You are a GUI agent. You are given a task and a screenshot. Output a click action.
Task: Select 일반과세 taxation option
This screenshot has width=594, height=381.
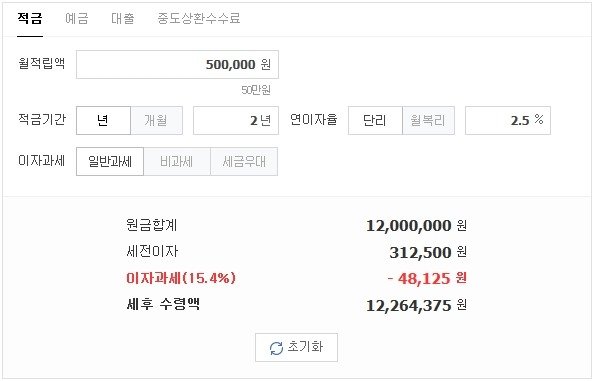point(110,162)
